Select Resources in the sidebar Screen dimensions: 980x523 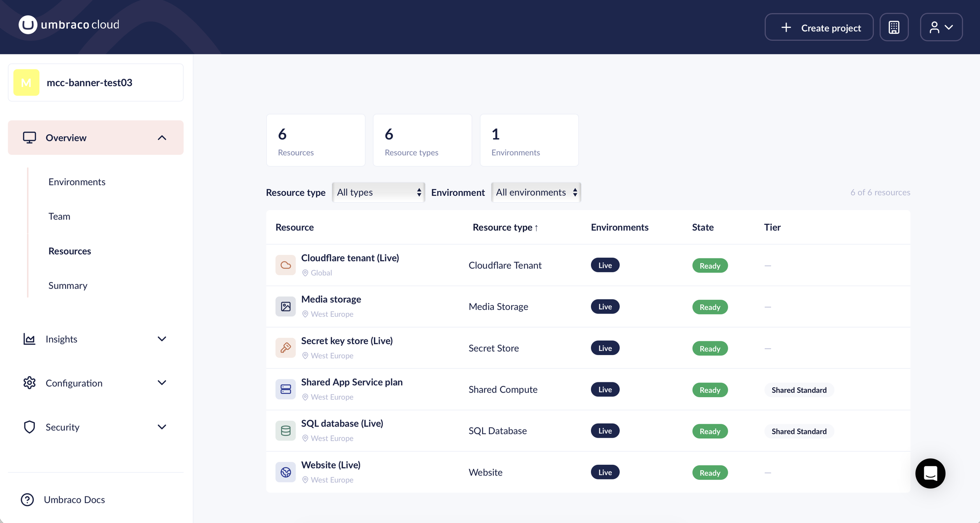pos(70,251)
